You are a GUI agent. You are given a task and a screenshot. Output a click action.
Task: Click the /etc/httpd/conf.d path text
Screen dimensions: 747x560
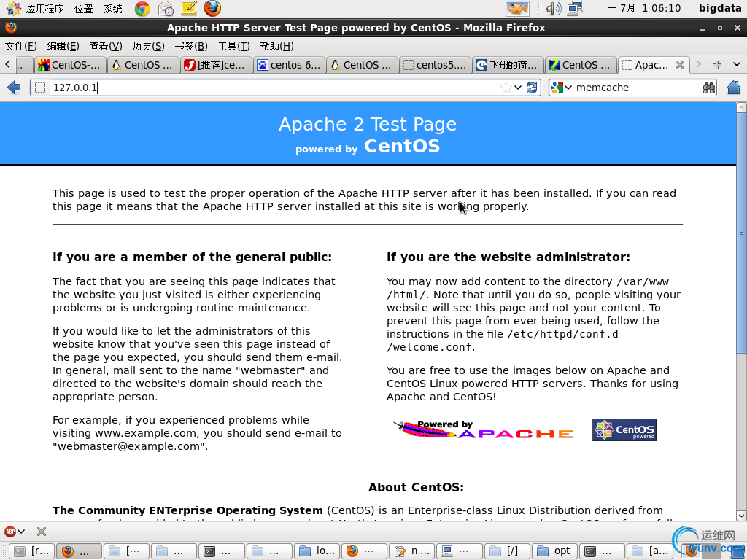562,334
